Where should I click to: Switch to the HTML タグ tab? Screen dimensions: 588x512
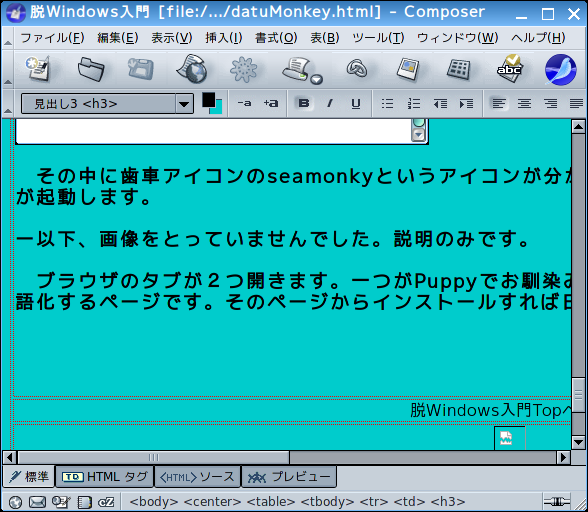pos(105,477)
